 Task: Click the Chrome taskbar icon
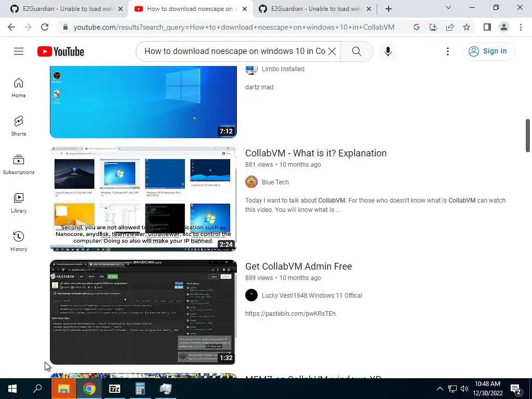tap(89, 389)
